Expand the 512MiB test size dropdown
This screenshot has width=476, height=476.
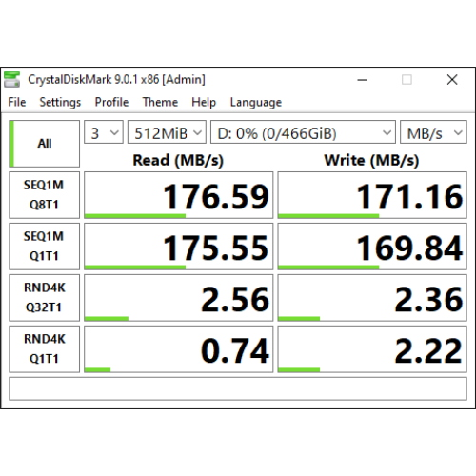[x=167, y=132]
